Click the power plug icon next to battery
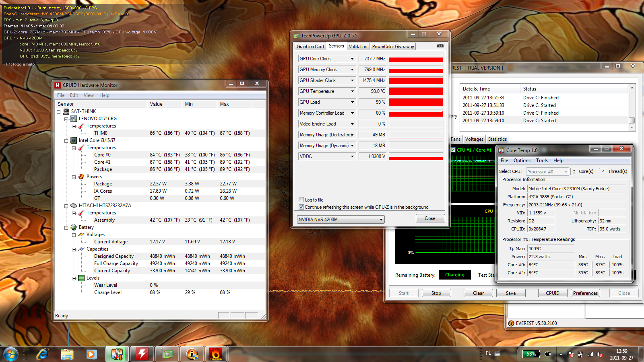The image size is (644, 362). (548, 354)
